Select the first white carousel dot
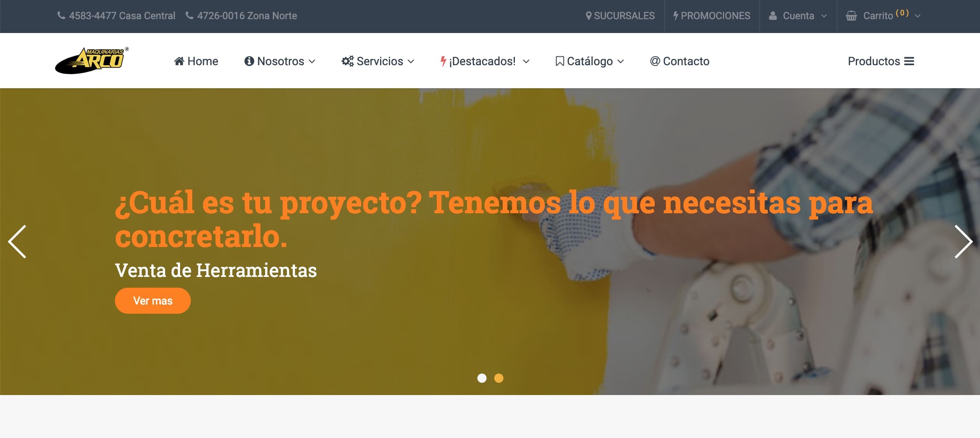The height and width of the screenshot is (438, 980). point(482,378)
